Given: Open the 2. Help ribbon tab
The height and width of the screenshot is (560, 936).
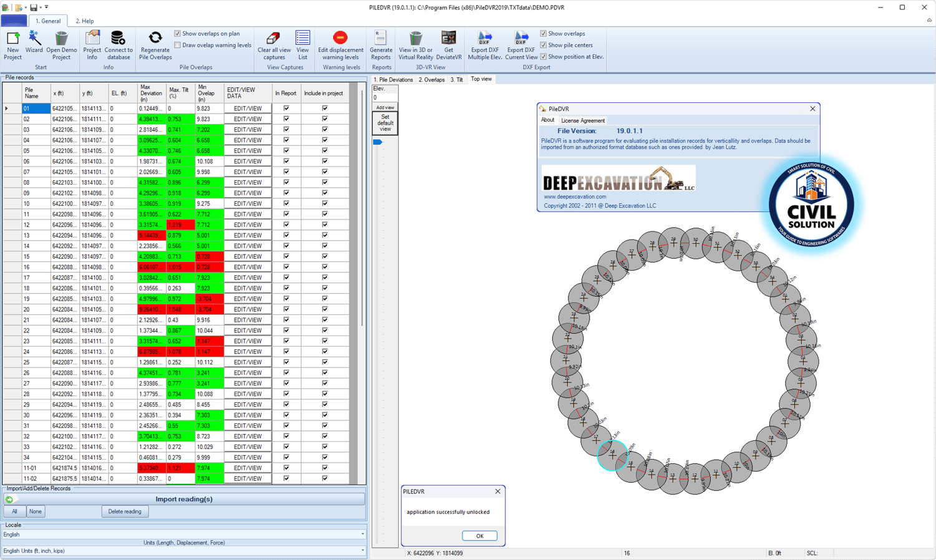Looking at the screenshot, I should (85, 21).
